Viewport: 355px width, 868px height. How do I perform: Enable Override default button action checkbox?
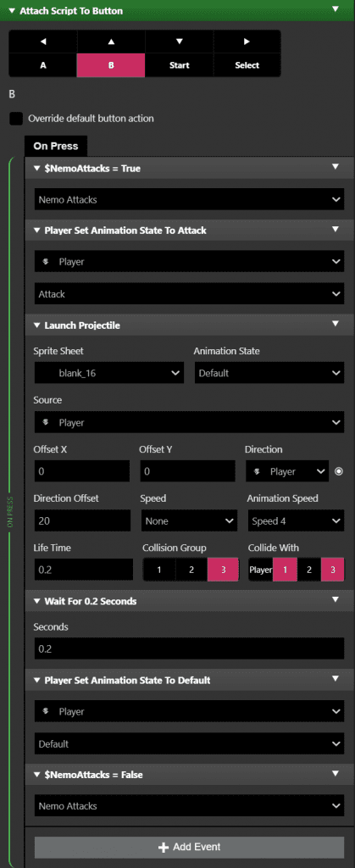click(x=17, y=118)
